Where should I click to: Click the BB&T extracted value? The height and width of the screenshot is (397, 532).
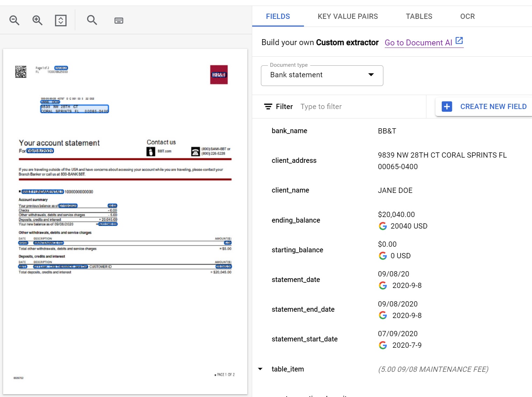pyautogui.click(x=387, y=131)
